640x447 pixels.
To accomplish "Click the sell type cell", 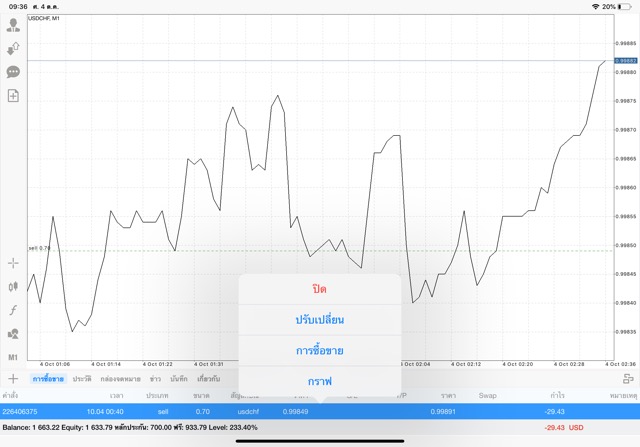I will click(163, 411).
